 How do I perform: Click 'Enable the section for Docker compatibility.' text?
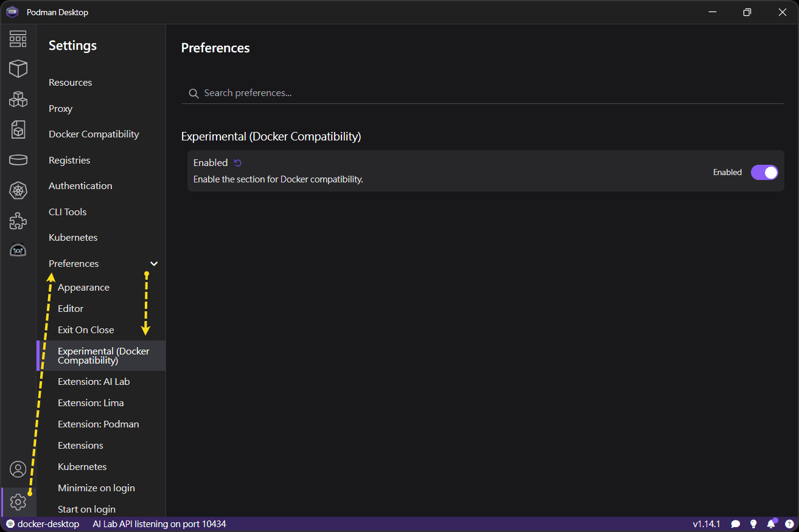[x=278, y=179]
